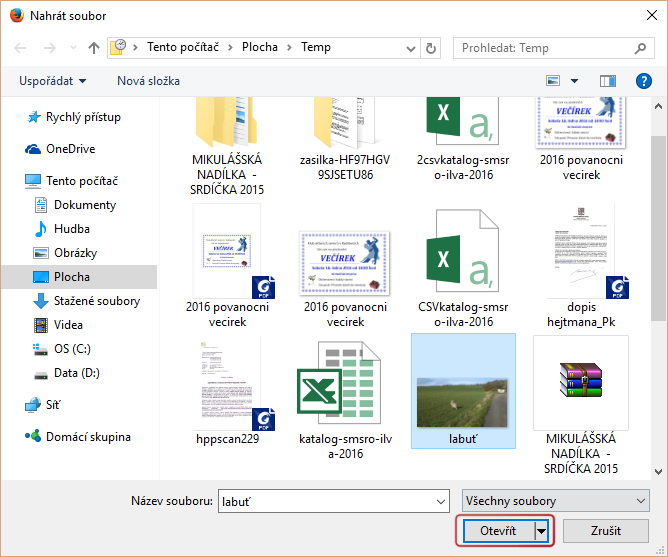Open the view options dropdown arrow

pyautogui.click(x=574, y=81)
